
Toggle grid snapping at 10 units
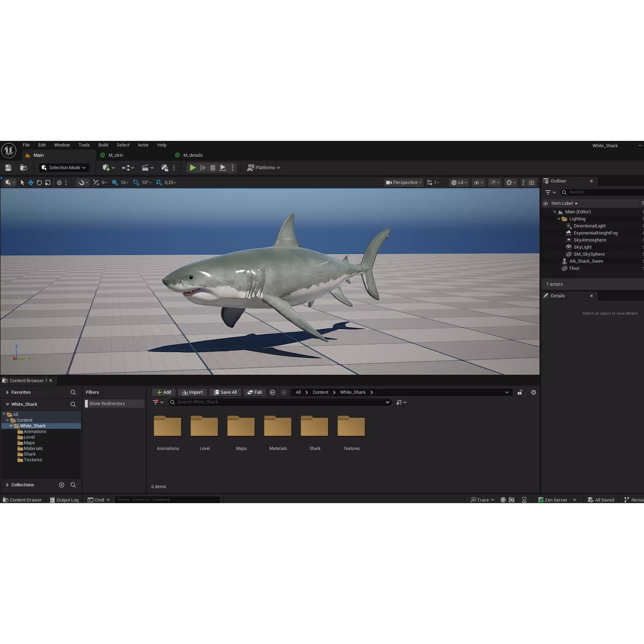(x=120, y=182)
